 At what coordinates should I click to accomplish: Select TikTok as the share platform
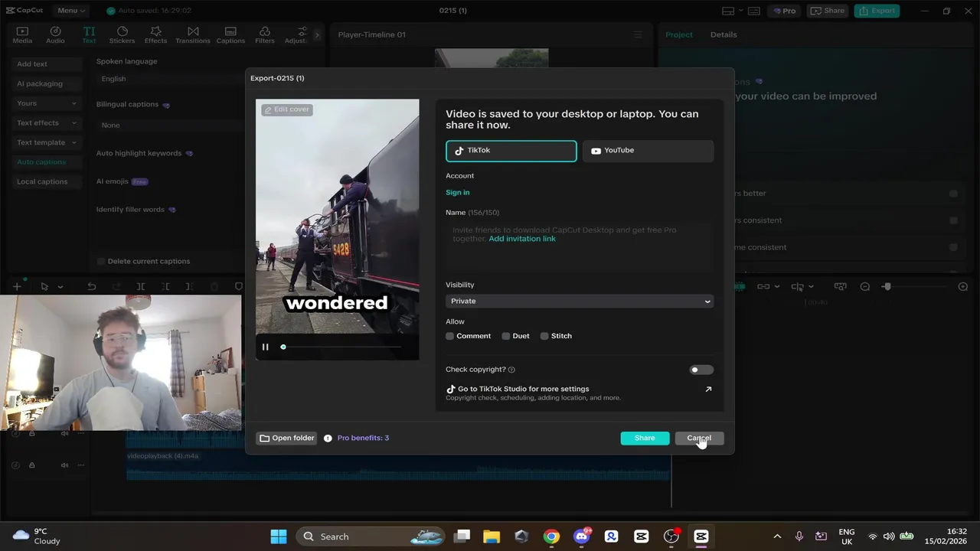tap(511, 151)
